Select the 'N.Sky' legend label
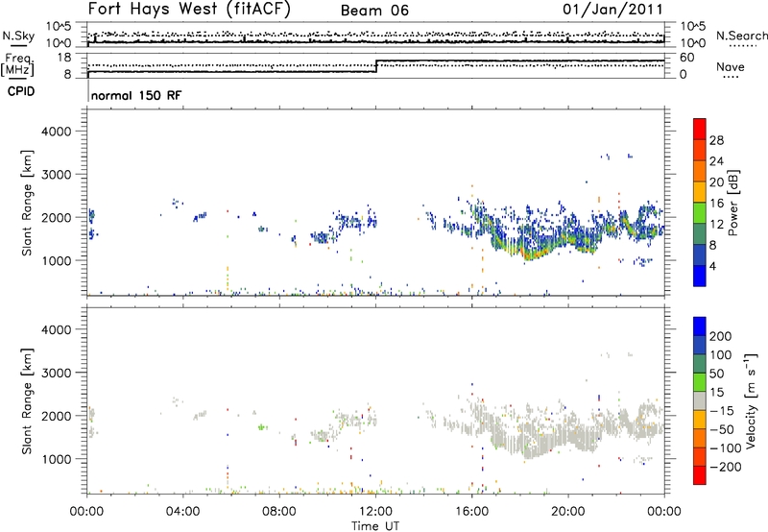Image resolution: width=768 pixels, height=532 pixels. point(18,36)
